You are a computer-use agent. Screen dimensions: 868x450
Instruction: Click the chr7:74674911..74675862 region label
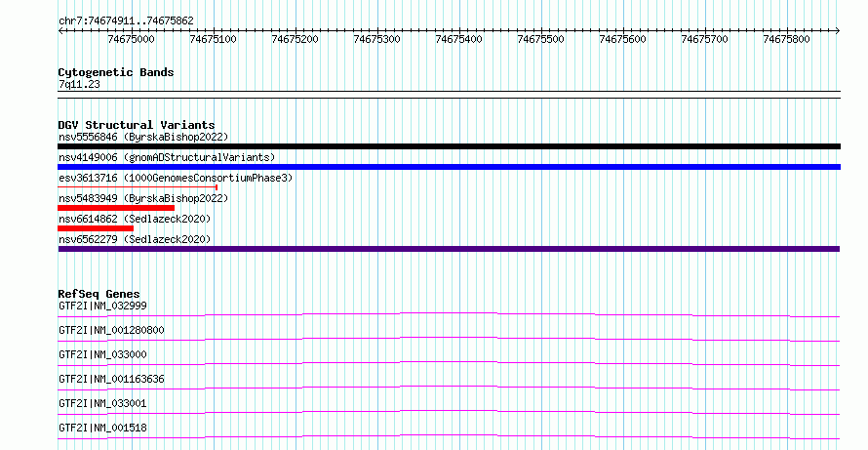tap(126, 21)
